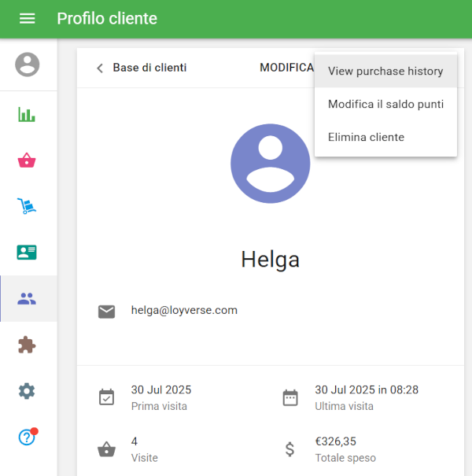Click Helga's profile avatar picture
This screenshot has height=476, width=472.
(x=270, y=164)
